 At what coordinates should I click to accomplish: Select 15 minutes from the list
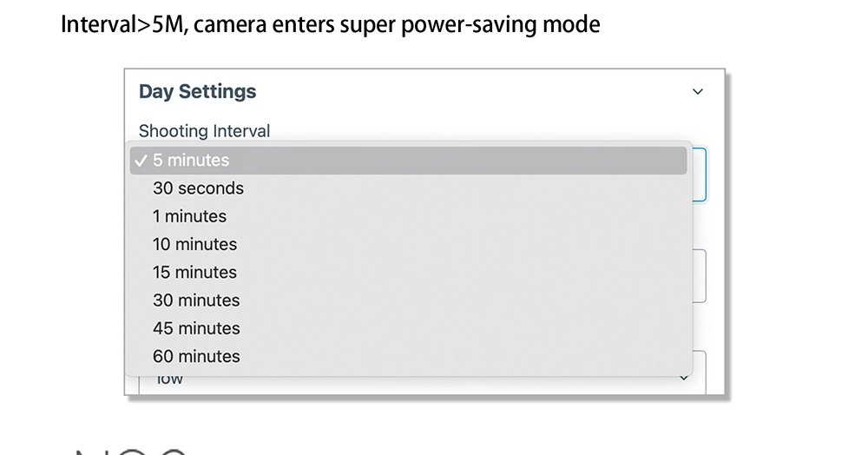pyautogui.click(x=194, y=272)
